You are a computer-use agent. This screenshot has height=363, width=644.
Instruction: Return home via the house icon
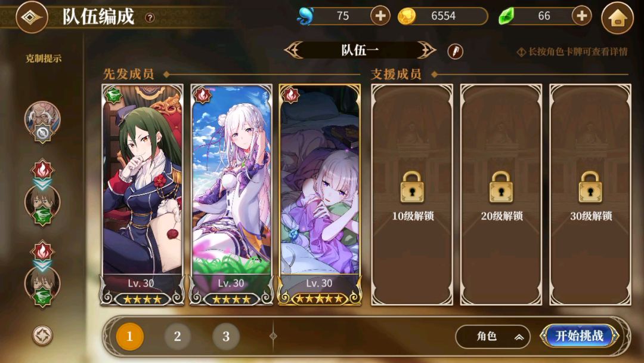click(x=617, y=18)
